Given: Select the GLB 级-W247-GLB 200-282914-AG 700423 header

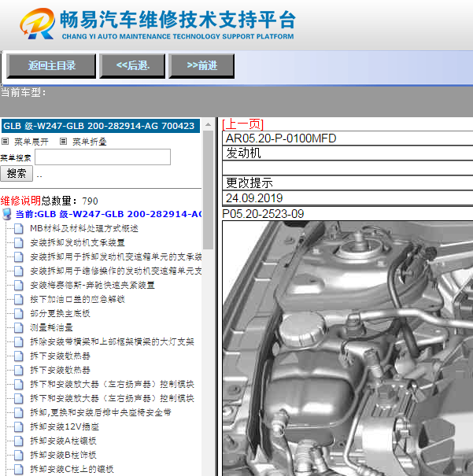Looking at the screenshot, I should click(99, 126).
